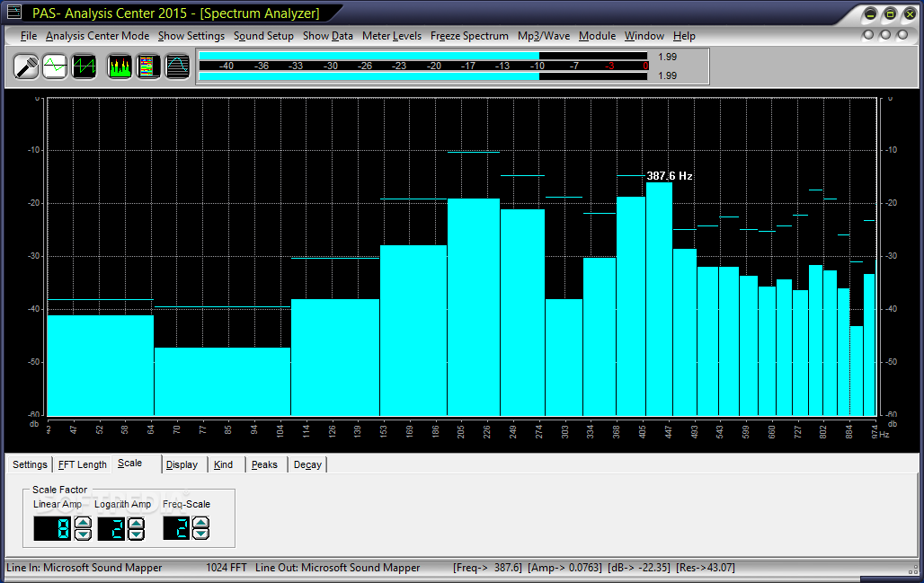Click the app icon in the title bar
Image resolution: width=924 pixels, height=583 pixels.
[13, 12]
